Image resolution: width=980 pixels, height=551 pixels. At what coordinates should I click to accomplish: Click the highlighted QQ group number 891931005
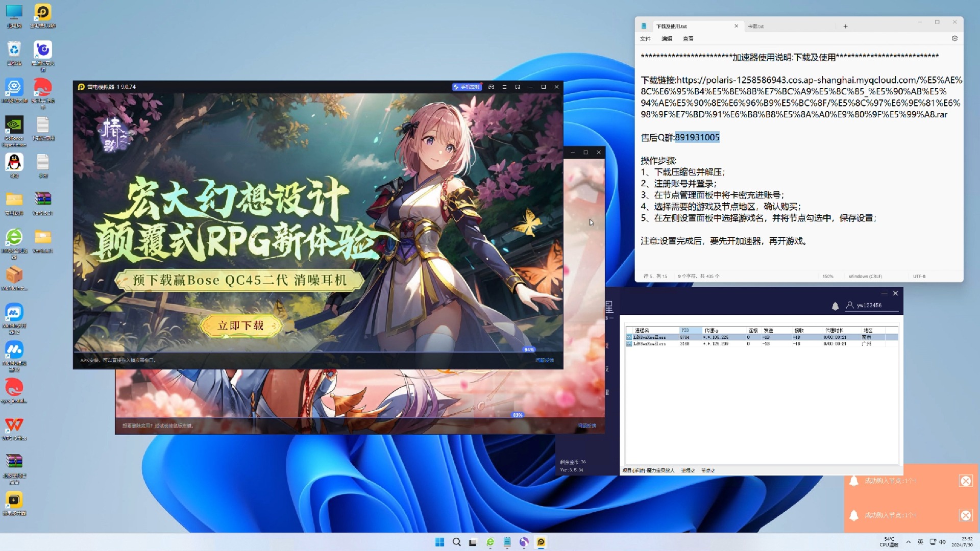tap(697, 137)
